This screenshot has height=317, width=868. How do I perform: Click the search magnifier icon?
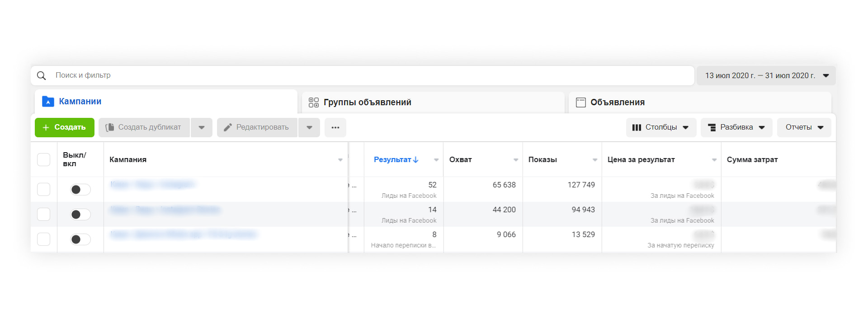coord(42,76)
